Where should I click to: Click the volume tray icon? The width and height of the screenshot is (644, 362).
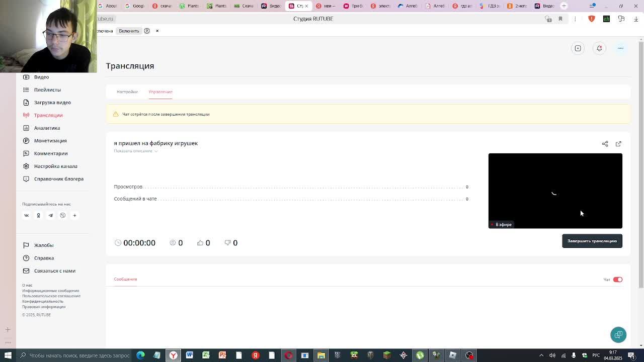pyautogui.click(x=552, y=355)
